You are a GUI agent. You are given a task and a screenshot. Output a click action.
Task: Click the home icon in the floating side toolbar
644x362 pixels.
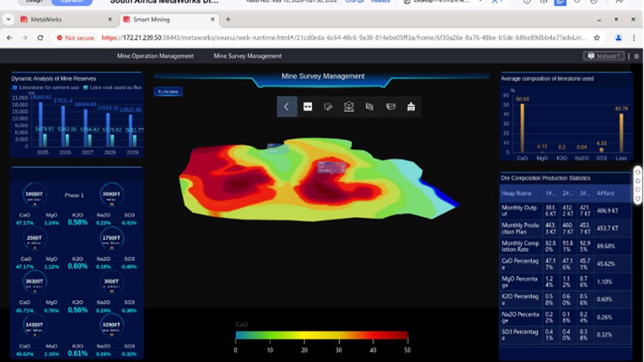point(638,181)
